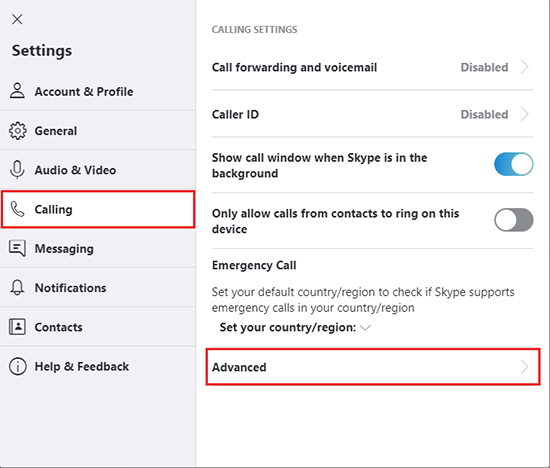Select the Notifications settings label
550x468 pixels.
[71, 288]
